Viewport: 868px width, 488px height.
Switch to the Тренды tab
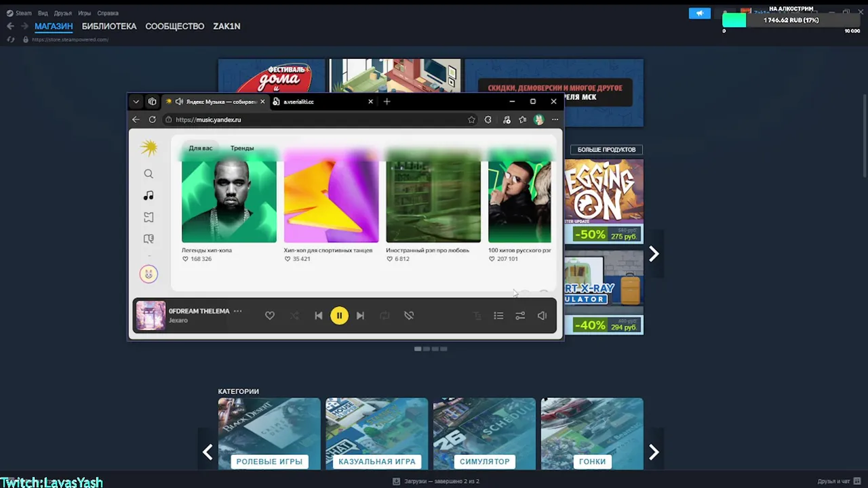[x=242, y=148]
